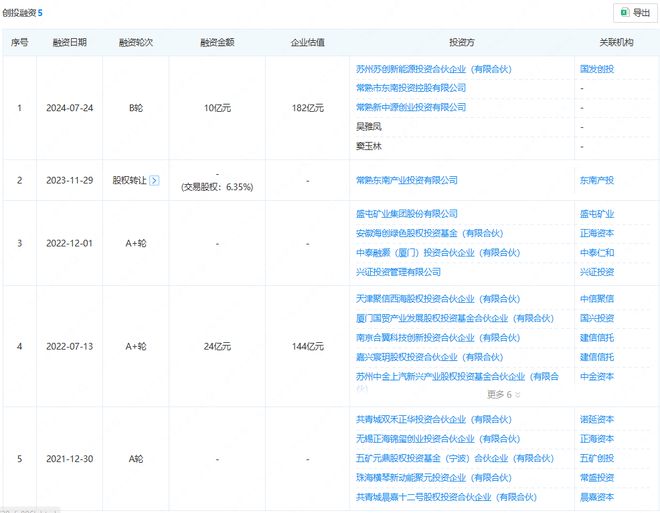The image size is (660, 513).
Task: Click the 创投融资 5 section title
Action: coord(22,13)
